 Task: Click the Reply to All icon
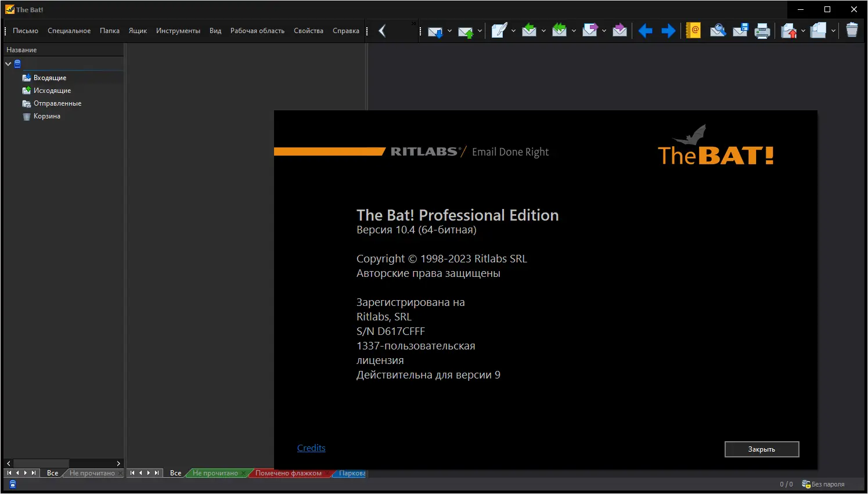560,31
